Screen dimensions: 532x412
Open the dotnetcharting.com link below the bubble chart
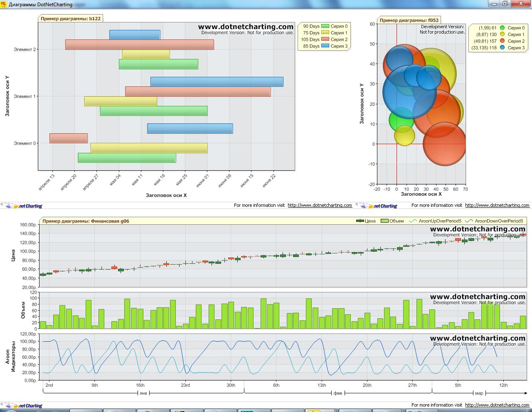coord(497,205)
